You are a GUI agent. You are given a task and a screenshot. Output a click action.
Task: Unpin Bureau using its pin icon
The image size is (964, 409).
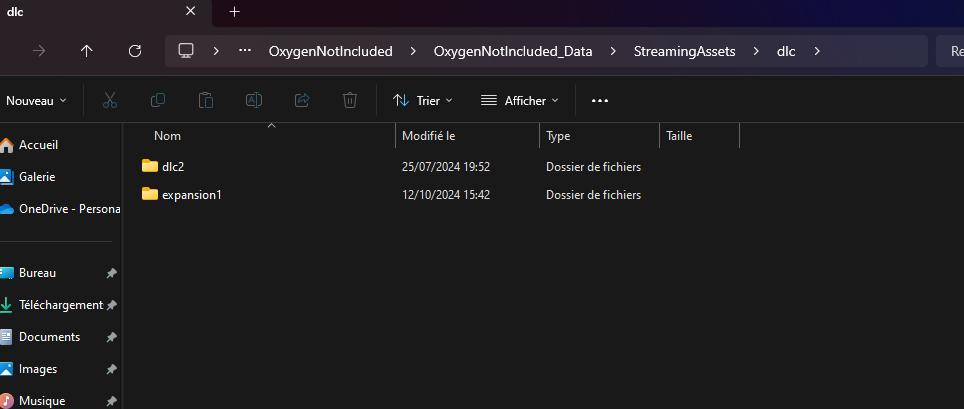(x=112, y=273)
